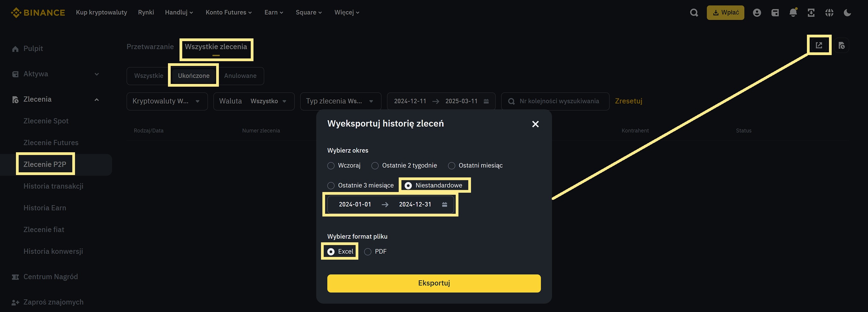Image resolution: width=868 pixels, height=312 pixels.
Task: Select the PDF file format option
Action: coord(368,252)
